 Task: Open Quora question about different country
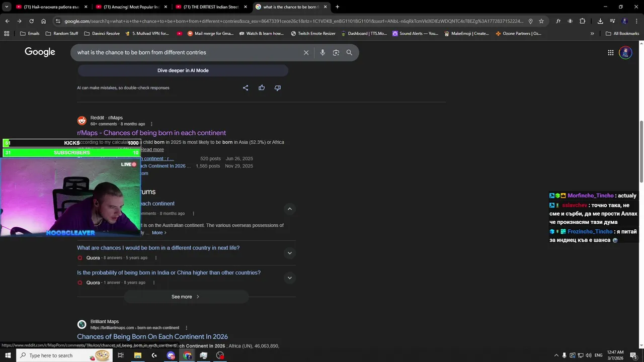coord(158,248)
